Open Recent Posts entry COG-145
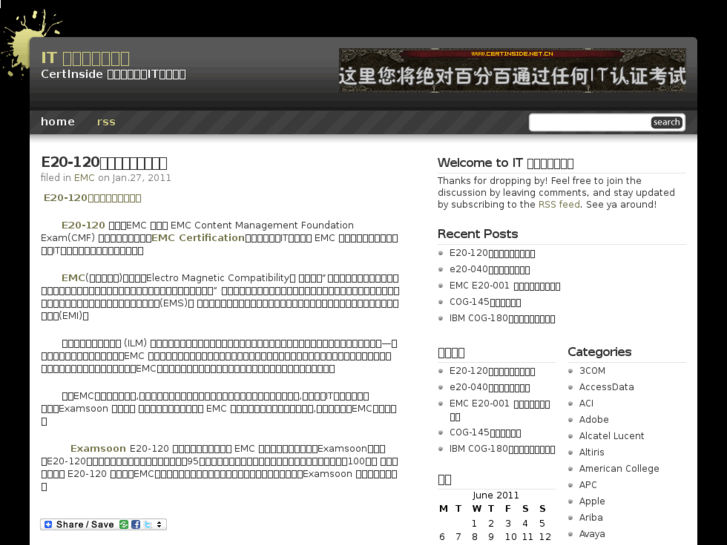The width and height of the screenshot is (727, 545). tap(485, 302)
